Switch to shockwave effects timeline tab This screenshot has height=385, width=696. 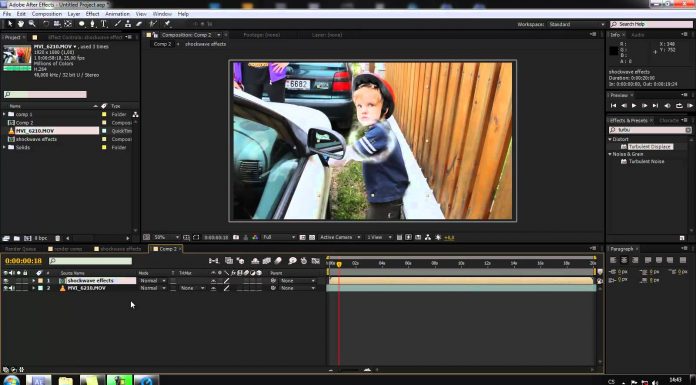(x=118, y=249)
